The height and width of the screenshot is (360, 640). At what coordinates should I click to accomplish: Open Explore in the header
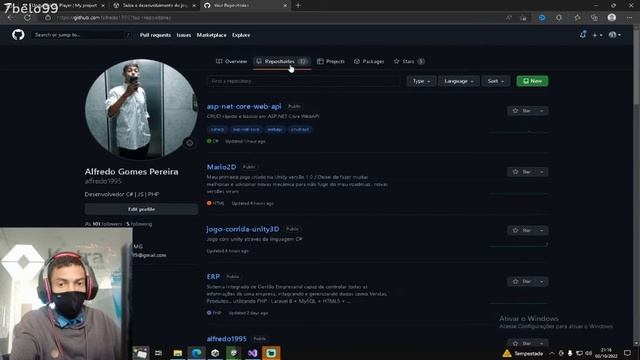241,35
